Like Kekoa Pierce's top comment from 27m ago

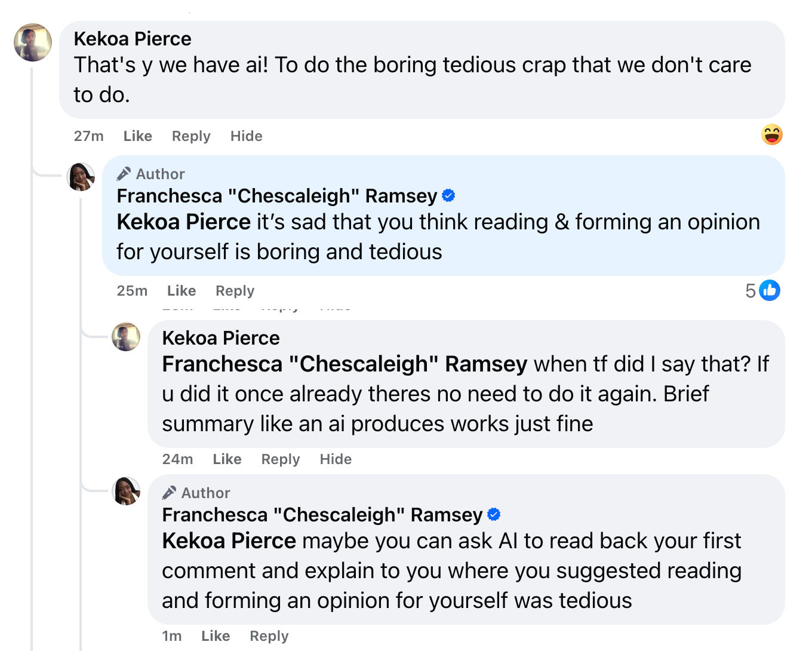[x=137, y=136]
